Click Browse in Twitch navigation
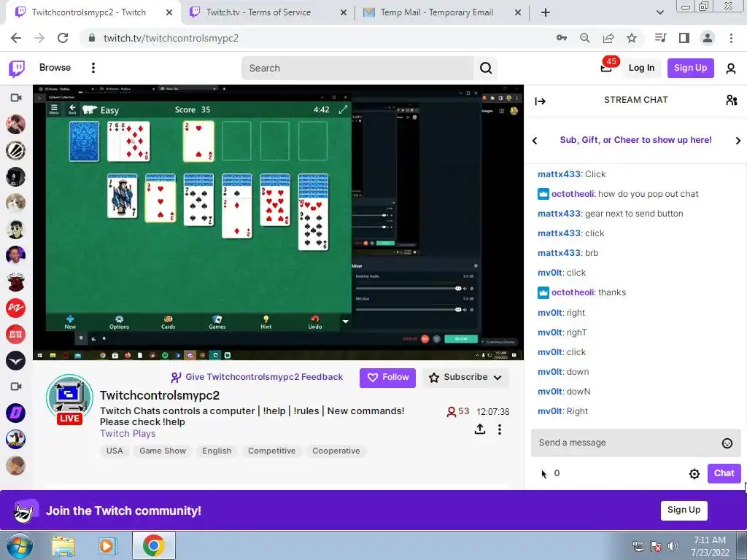Image resolution: width=747 pixels, height=560 pixels. point(55,68)
